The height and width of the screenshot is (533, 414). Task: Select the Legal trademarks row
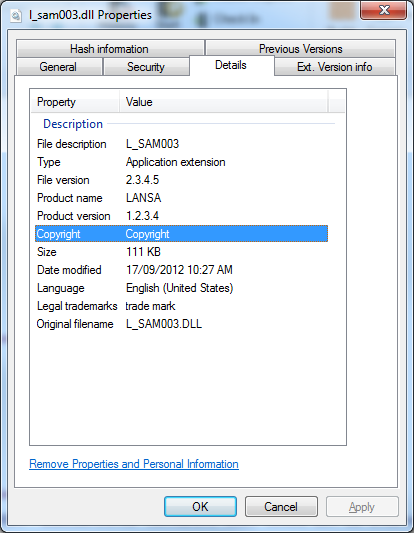point(182,306)
